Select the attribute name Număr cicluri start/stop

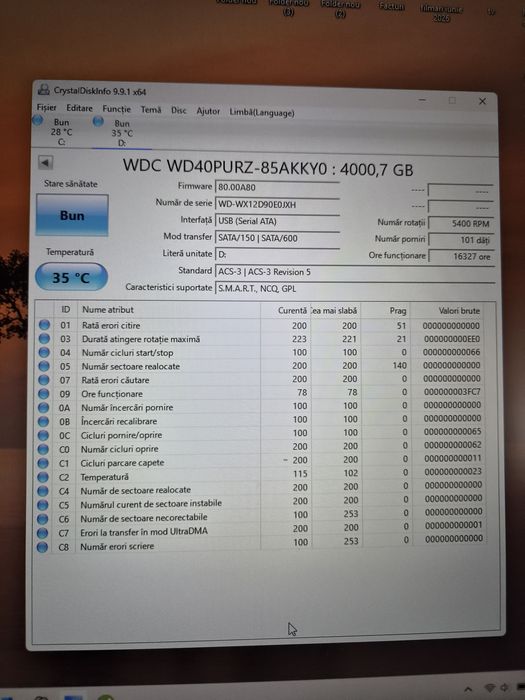click(127, 353)
